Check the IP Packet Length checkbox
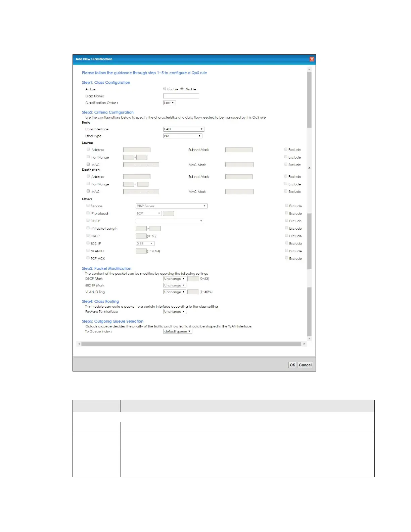The height and width of the screenshot is (532, 411). coord(88,228)
